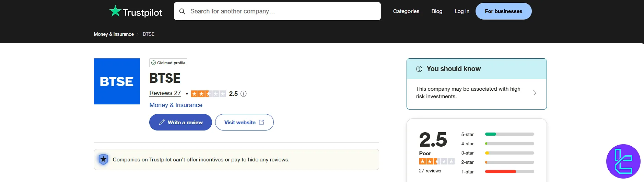Select the 27 reviews count text
Image resolution: width=644 pixels, height=182 pixels.
[x=430, y=171]
